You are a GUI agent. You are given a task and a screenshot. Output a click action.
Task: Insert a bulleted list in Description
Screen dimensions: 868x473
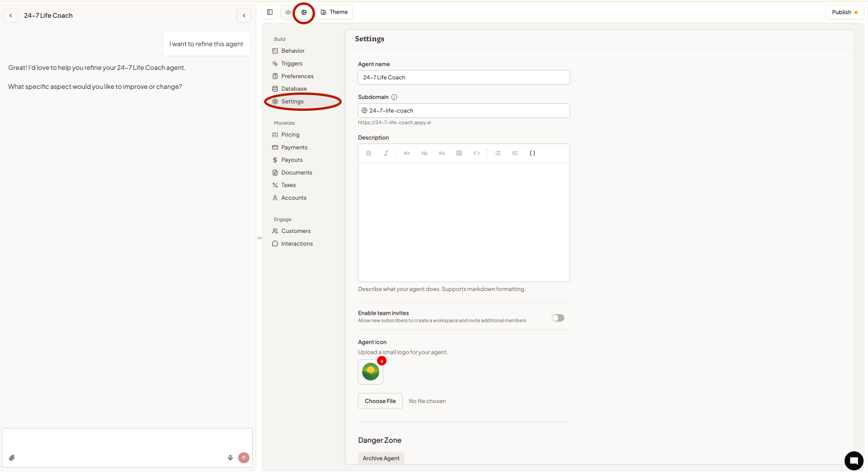(x=498, y=153)
